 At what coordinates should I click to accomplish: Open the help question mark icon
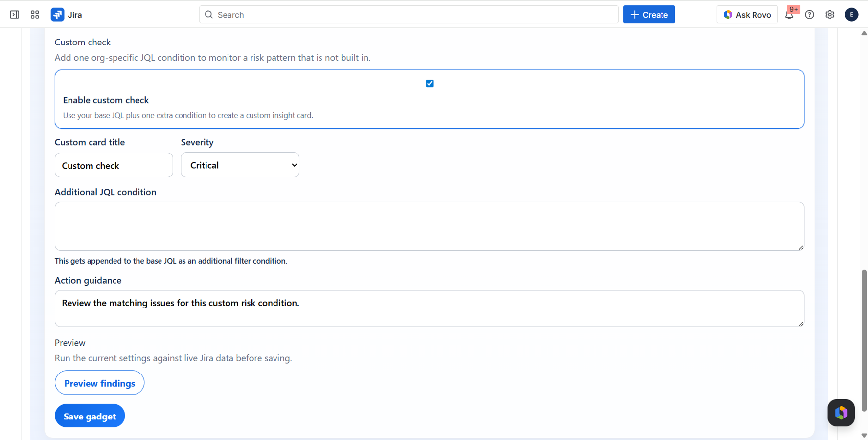(809, 15)
